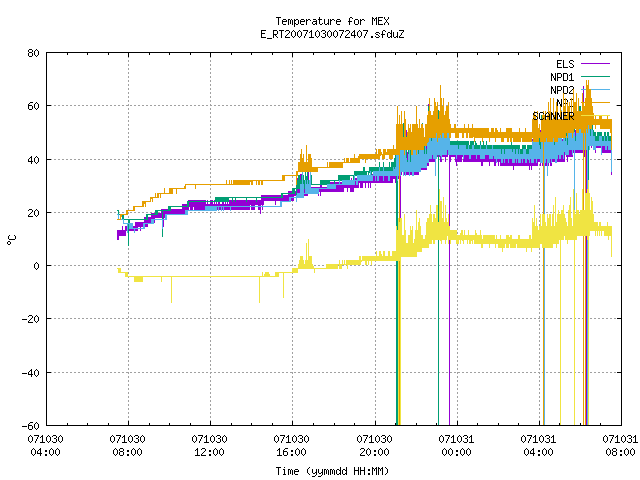Click x-axis tick label 071030 12:00
640x480 pixels.
coord(209,446)
